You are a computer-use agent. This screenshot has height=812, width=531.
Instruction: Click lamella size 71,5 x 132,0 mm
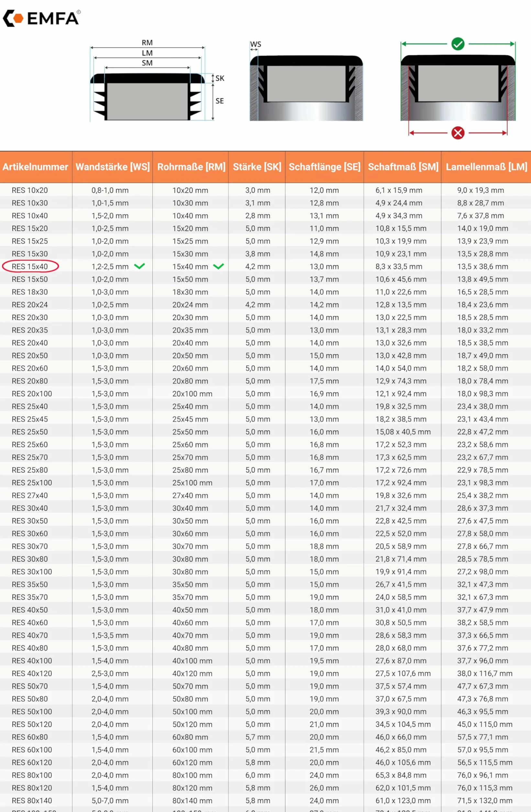[x=485, y=800]
